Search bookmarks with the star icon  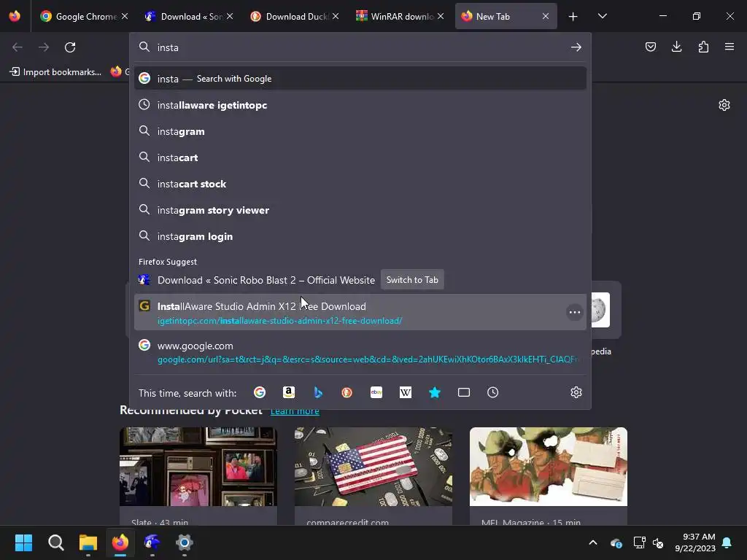(435, 392)
